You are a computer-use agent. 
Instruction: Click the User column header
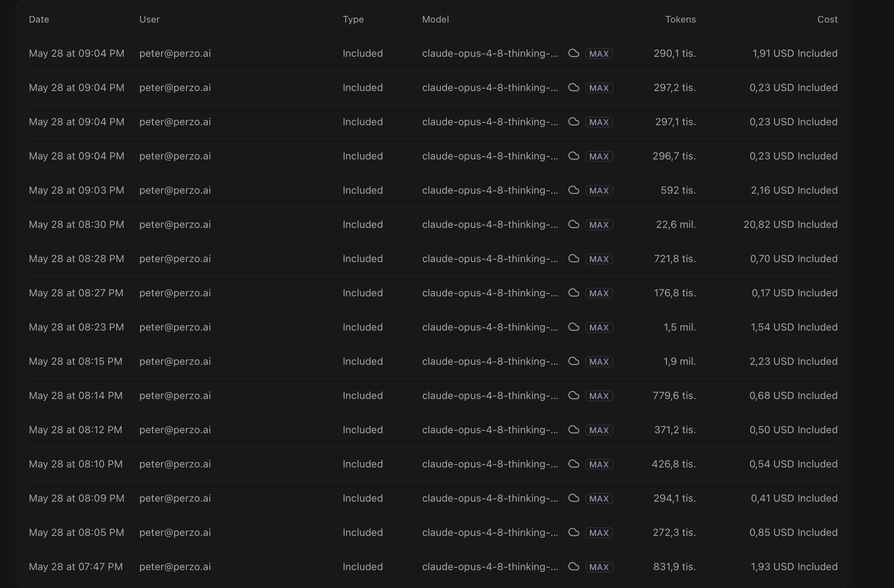tap(149, 19)
